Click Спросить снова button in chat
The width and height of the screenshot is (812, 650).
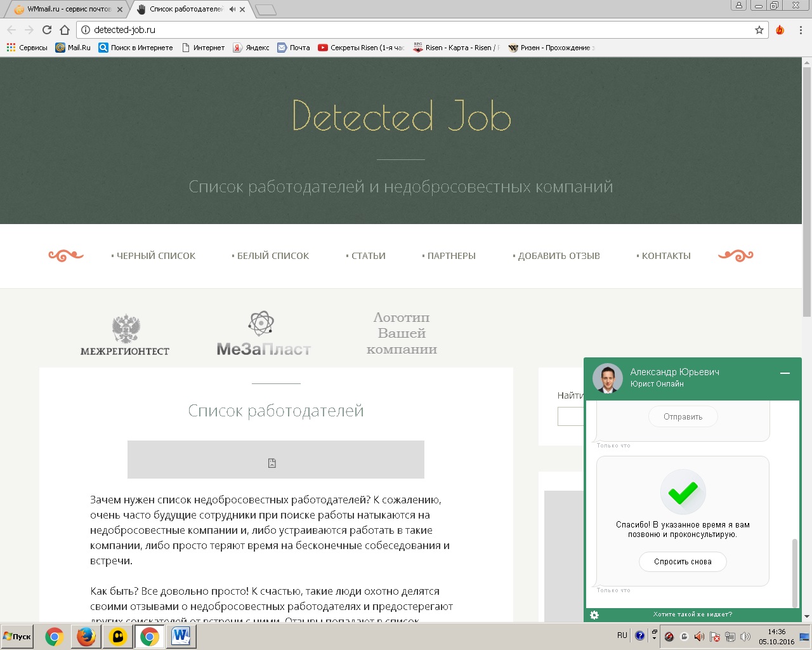pyautogui.click(x=683, y=562)
